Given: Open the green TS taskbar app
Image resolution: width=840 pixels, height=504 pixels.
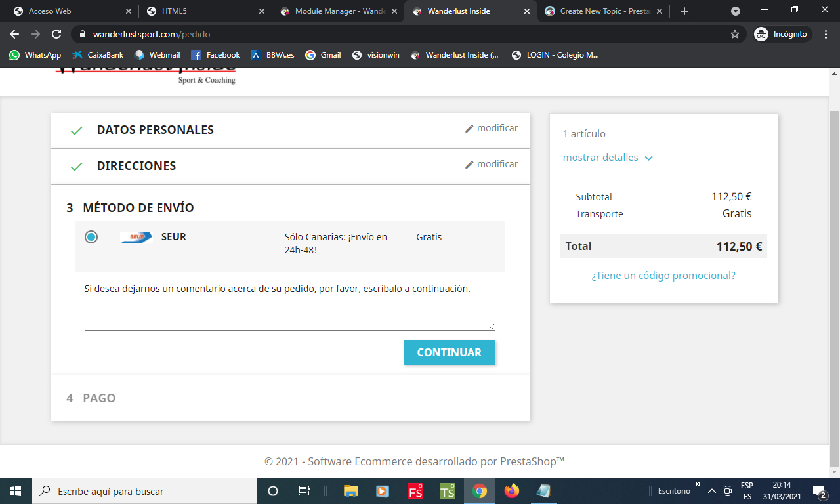Looking at the screenshot, I should (448, 491).
